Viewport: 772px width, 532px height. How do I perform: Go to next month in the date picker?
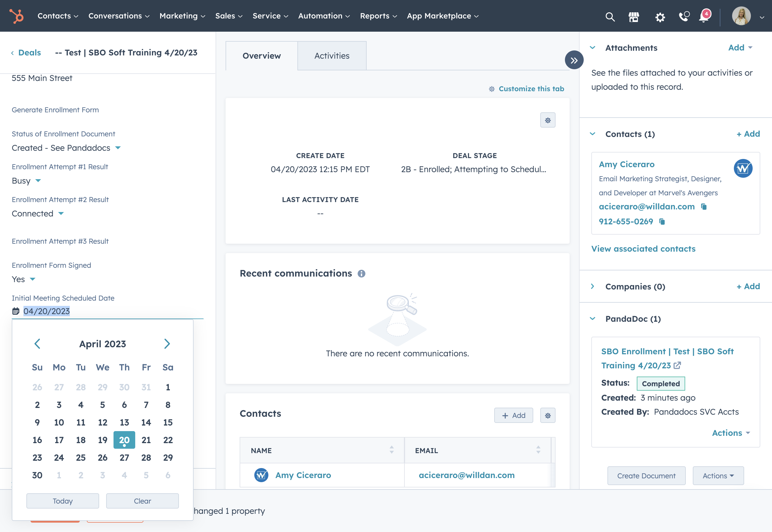coord(167,344)
